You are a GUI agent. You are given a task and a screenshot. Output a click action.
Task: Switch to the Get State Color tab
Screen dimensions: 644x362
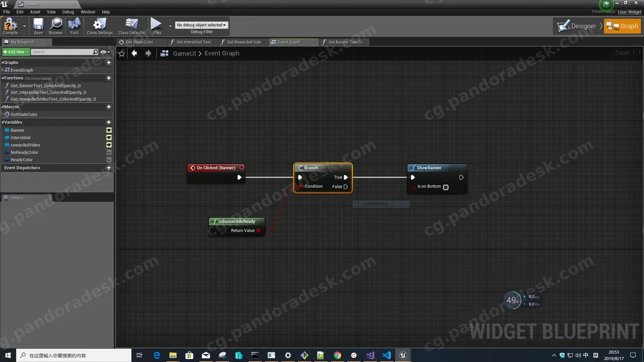pyautogui.click(x=140, y=42)
